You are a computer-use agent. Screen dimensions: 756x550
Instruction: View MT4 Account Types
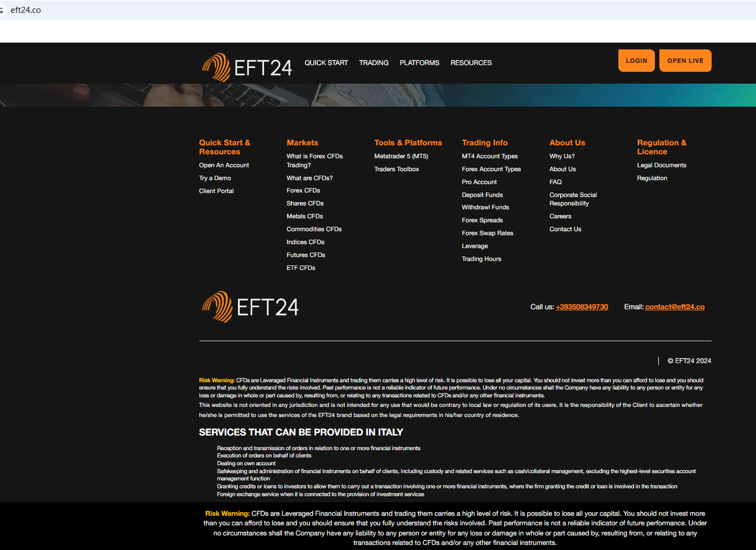point(490,156)
